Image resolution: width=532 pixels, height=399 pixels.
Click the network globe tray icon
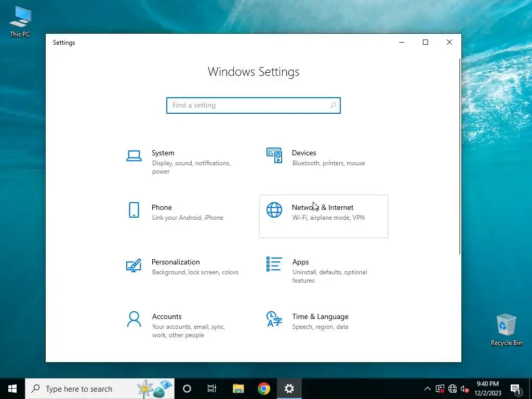(453, 389)
